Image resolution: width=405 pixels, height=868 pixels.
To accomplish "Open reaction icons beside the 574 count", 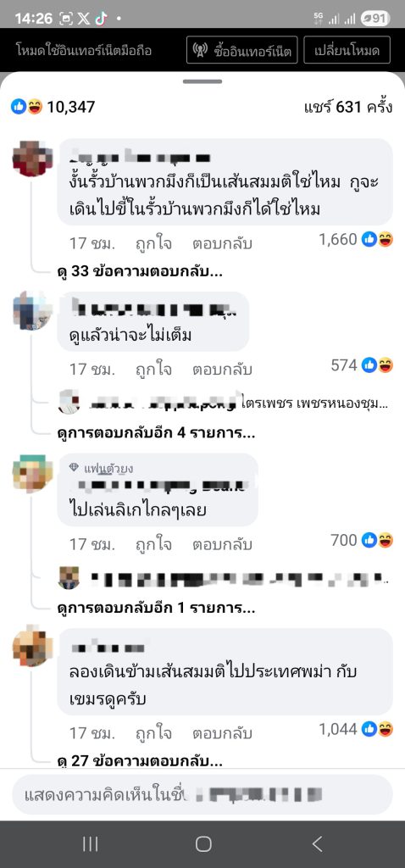I will point(378,365).
